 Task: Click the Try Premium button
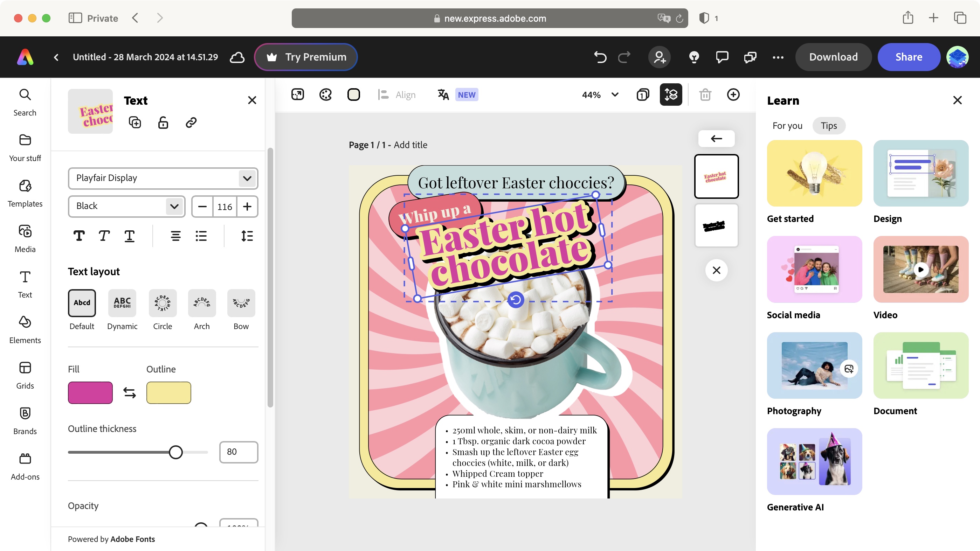306,57
